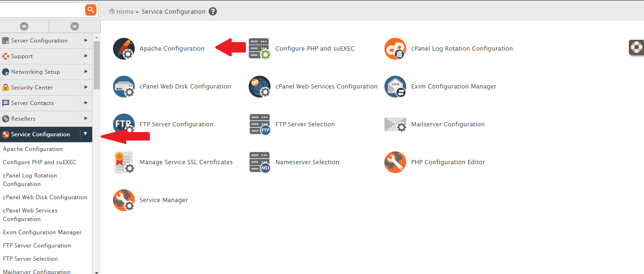Select Networking Setup in the sidebar
Screen dimensions: 644x274
35,72
